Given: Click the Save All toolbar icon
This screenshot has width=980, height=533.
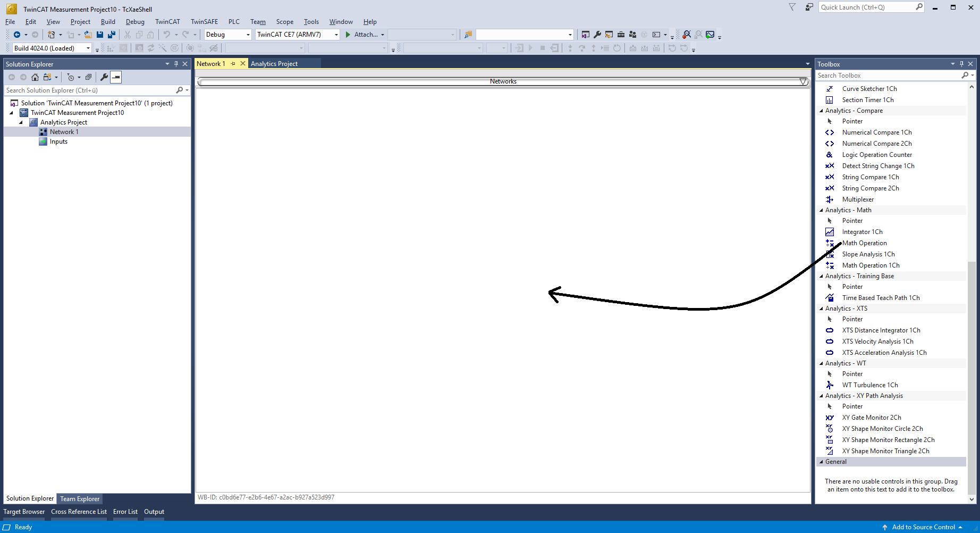Looking at the screenshot, I should [112, 35].
